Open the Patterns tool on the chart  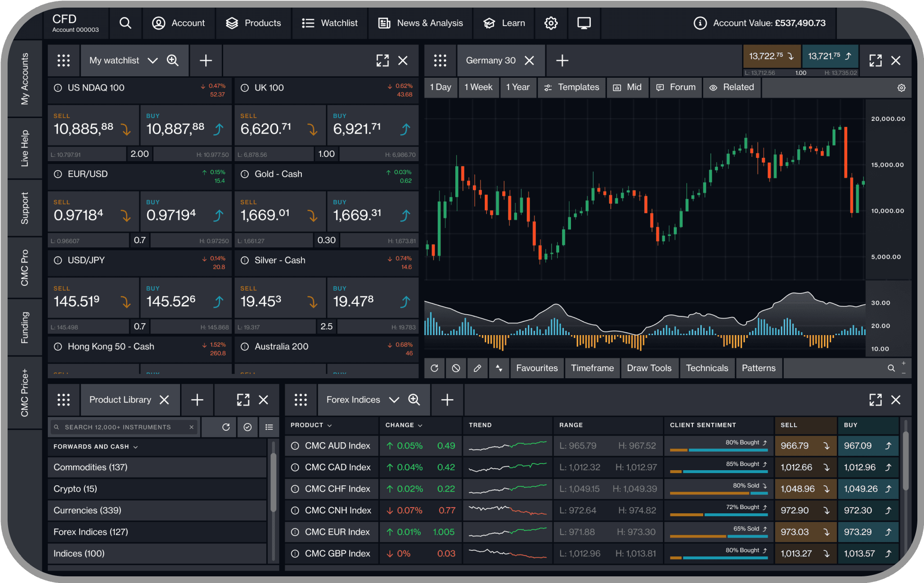758,368
